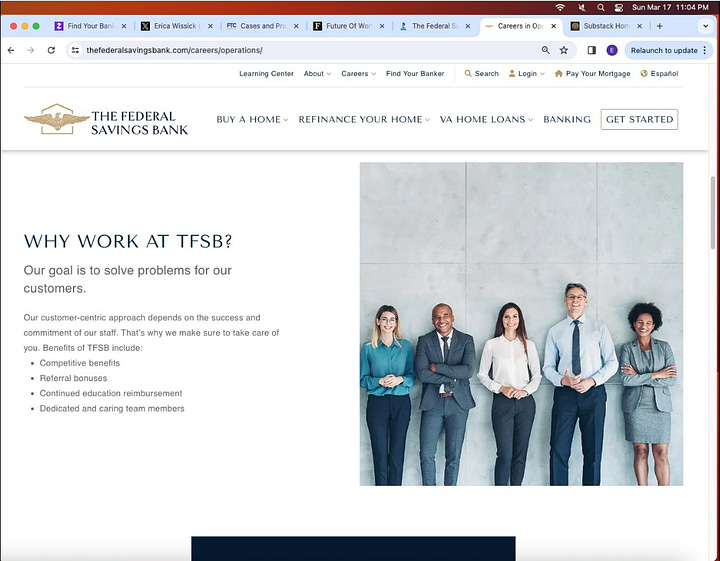Expand the VA Home Loans menu

coord(486,119)
